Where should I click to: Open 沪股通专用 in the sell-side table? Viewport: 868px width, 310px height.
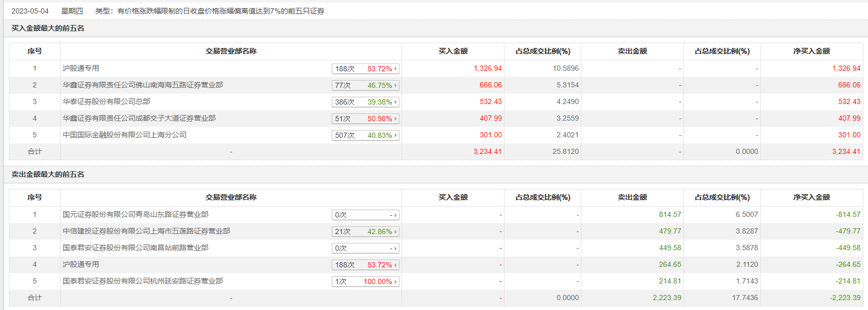[81, 264]
